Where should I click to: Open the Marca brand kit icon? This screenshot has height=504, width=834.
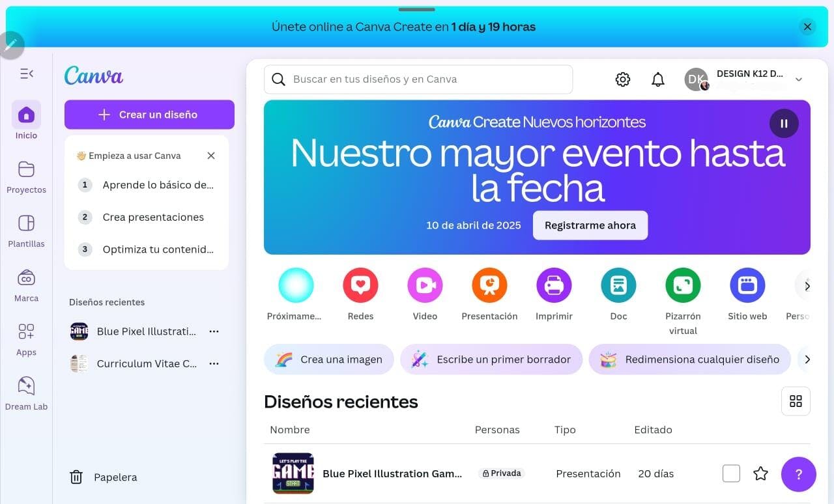click(x=26, y=278)
